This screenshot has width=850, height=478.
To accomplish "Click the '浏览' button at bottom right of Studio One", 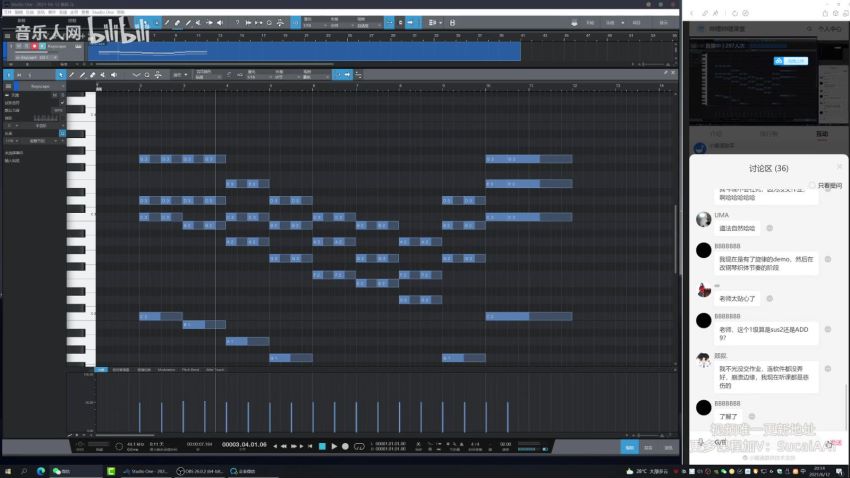I will tap(668, 447).
